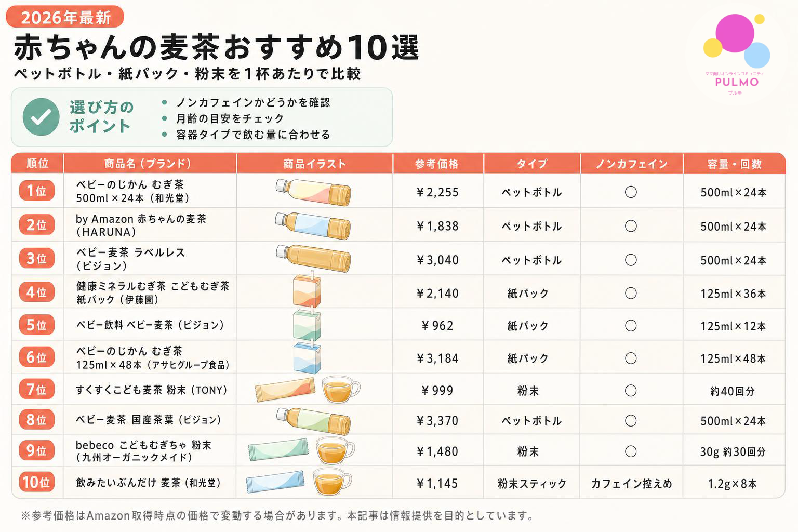Click the HARUNA blue-label bottle illustration
The height and width of the screenshot is (532, 798).
click(x=313, y=225)
